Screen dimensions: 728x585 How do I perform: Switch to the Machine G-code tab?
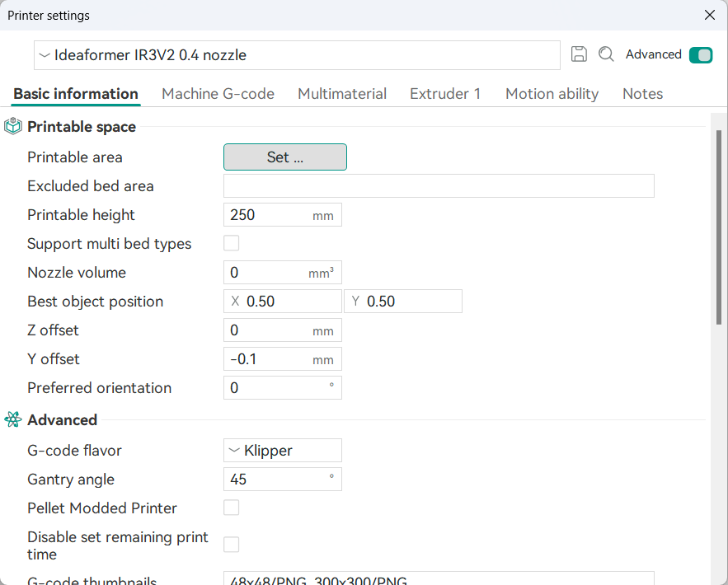(x=218, y=94)
